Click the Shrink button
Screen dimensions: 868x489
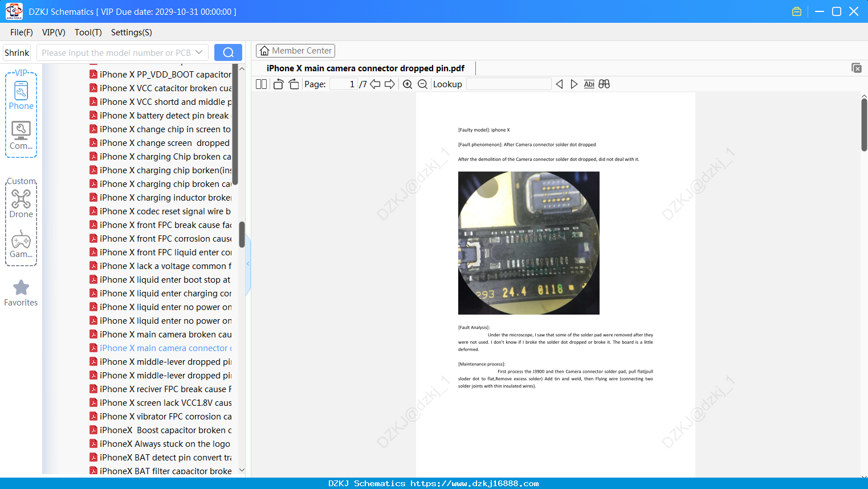(x=17, y=52)
